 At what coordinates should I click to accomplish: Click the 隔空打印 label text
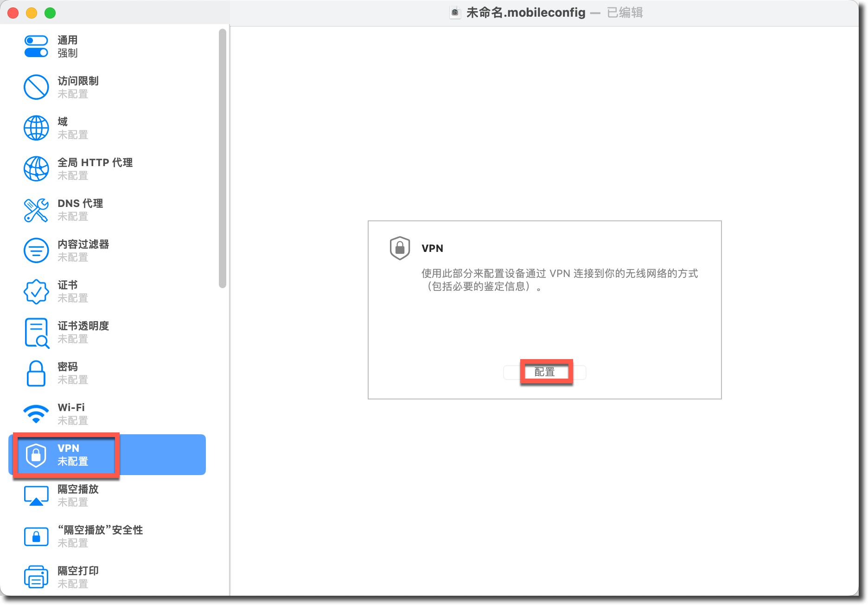pos(78,571)
